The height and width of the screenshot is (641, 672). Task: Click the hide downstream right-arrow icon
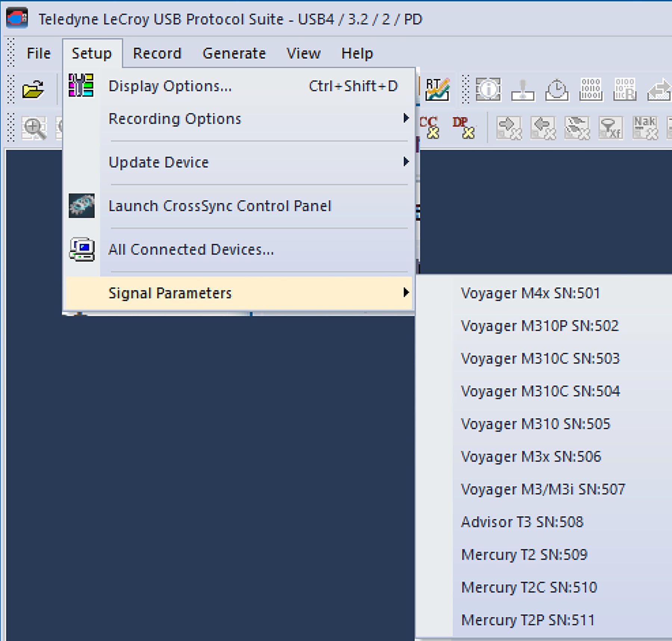tap(509, 128)
